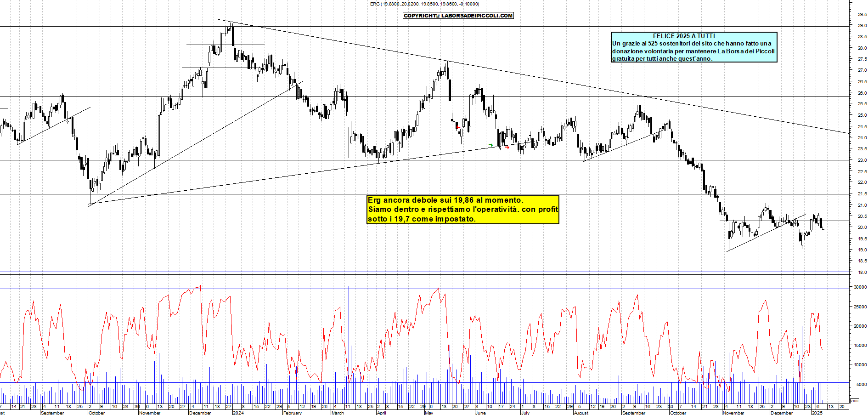Click the 29.0 price axis label

click(862, 26)
